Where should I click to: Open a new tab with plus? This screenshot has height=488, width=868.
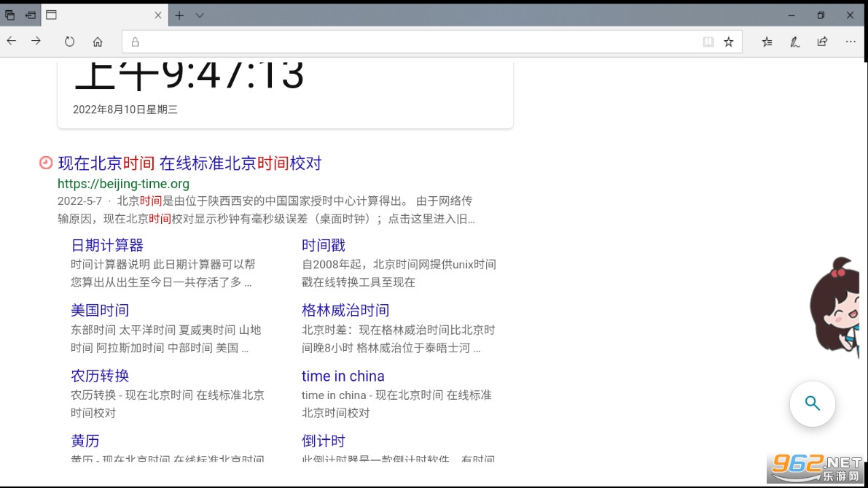coord(179,15)
